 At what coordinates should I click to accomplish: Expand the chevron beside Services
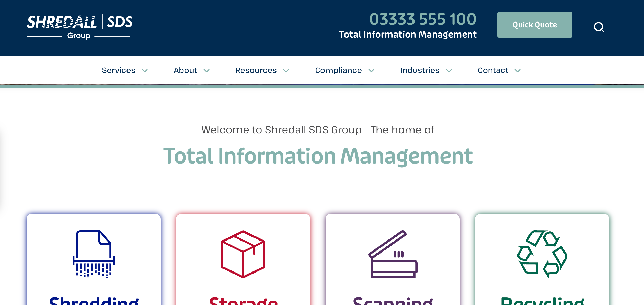point(145,71)
